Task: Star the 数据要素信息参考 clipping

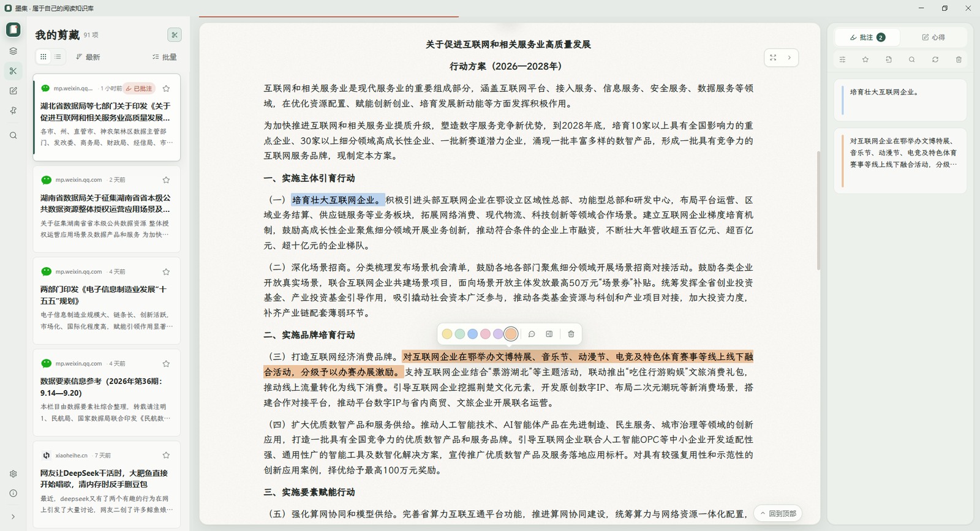Action: pos(166,364)
